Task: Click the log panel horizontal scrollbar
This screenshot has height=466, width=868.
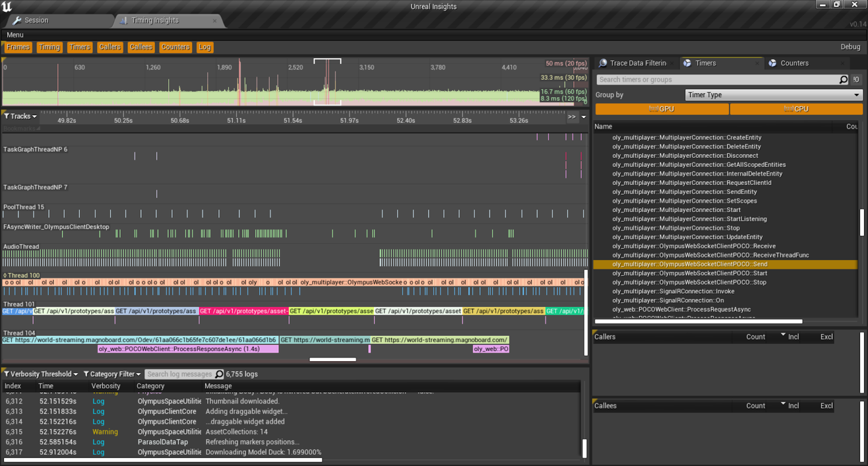Action: tap(163, 460)
